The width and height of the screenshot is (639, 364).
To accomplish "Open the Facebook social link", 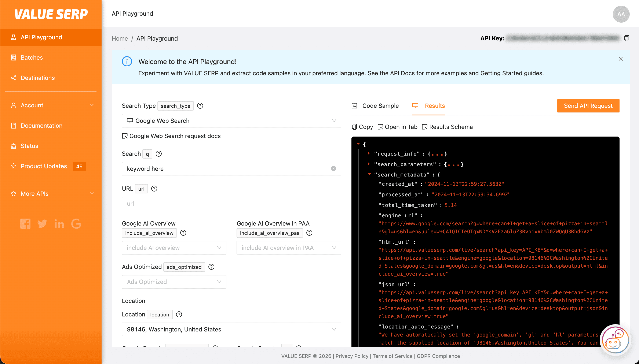I will coord(26,224).
